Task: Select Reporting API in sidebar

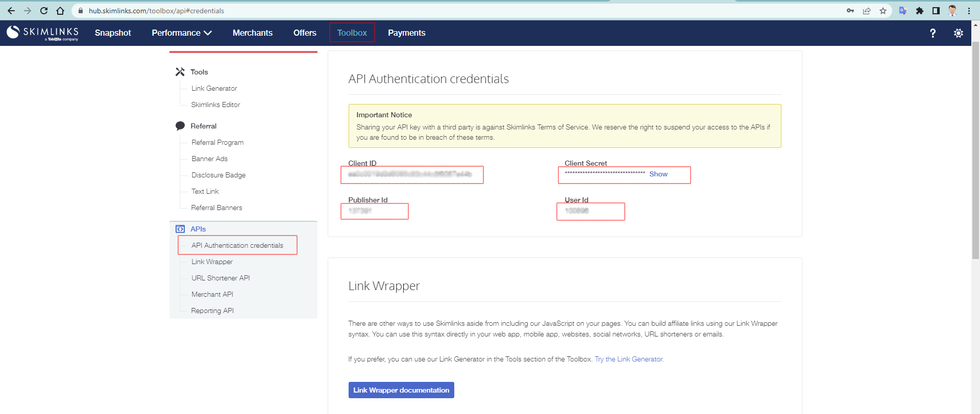Action: [x=212, y=310]
